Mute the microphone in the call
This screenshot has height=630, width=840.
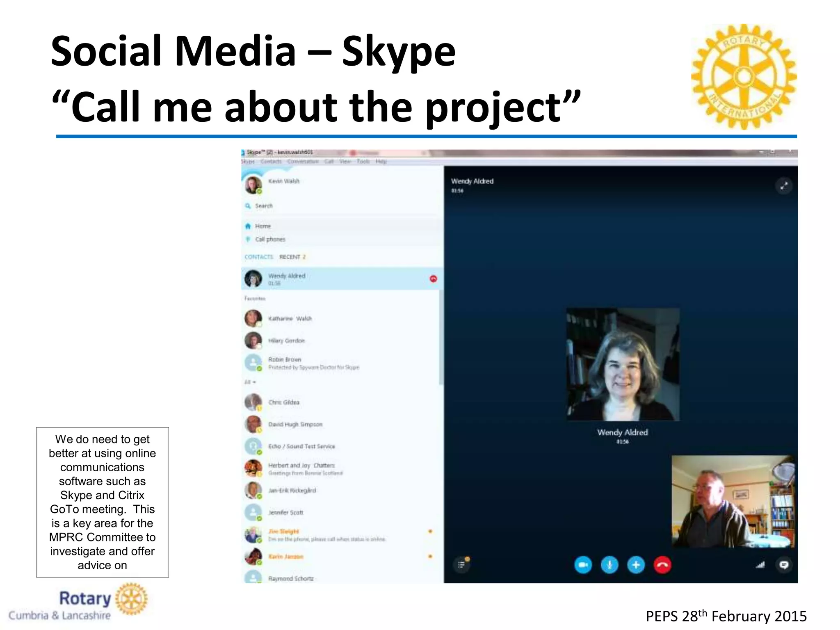(x=609, y=565)
